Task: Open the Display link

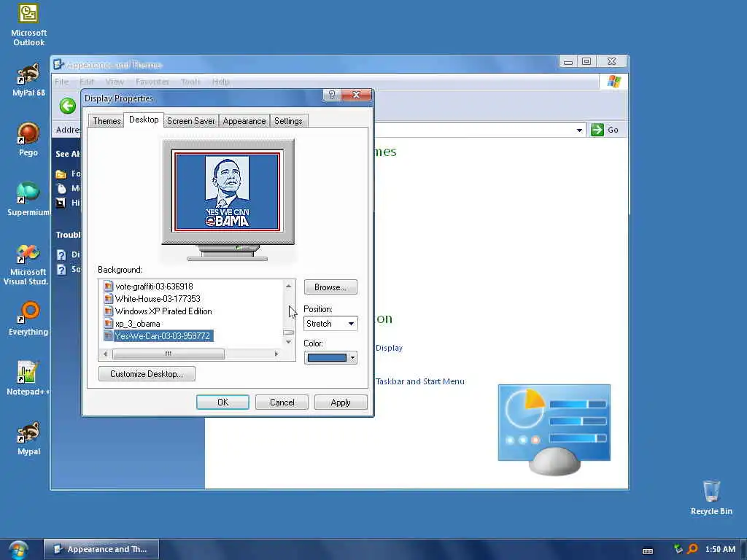Action: 390,348
